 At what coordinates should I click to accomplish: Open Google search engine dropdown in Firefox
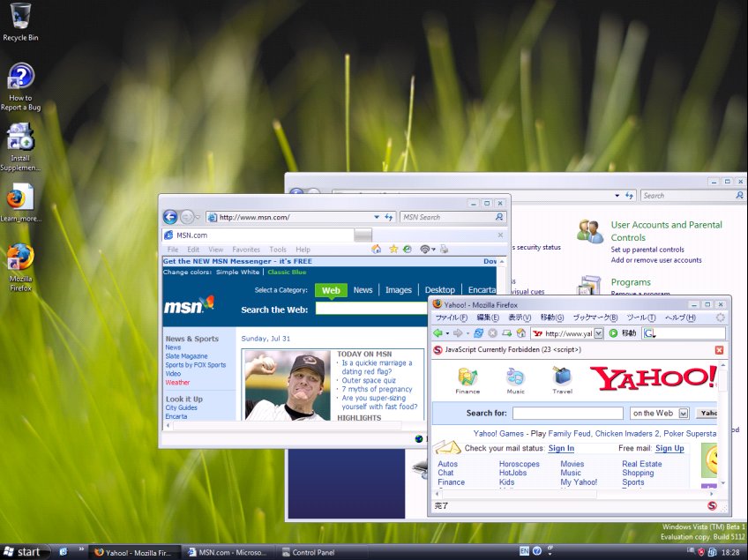coord(650,333)
